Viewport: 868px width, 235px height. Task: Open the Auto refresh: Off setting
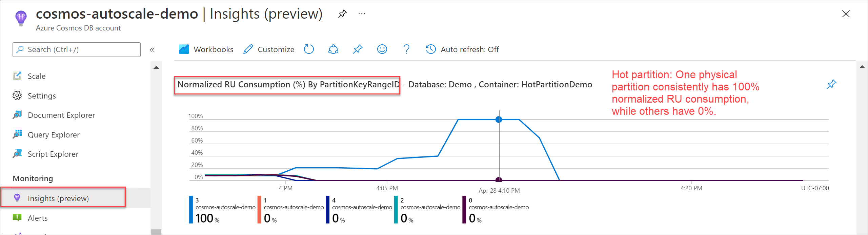(x=462, y=49)
